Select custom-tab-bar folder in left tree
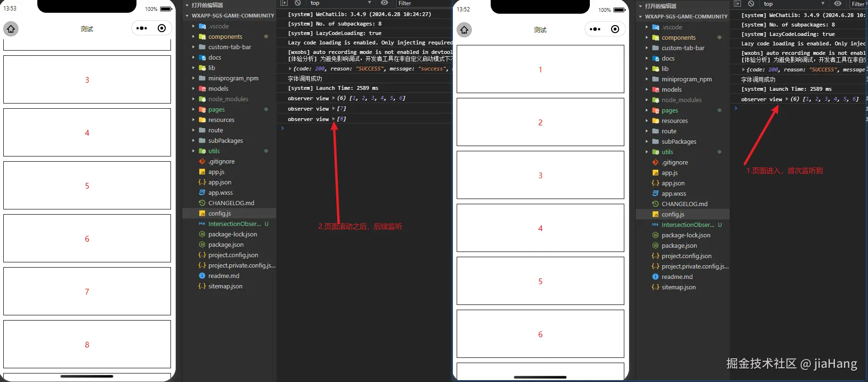 [x=230, y=47]
